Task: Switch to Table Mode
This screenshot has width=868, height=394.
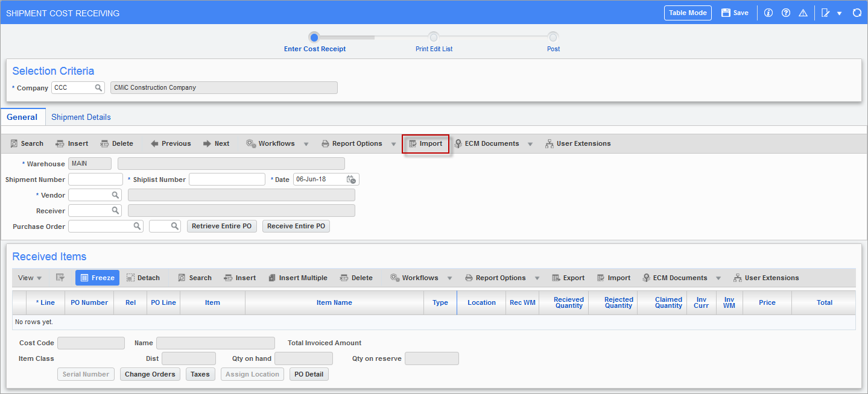Action: coord(688,13)
